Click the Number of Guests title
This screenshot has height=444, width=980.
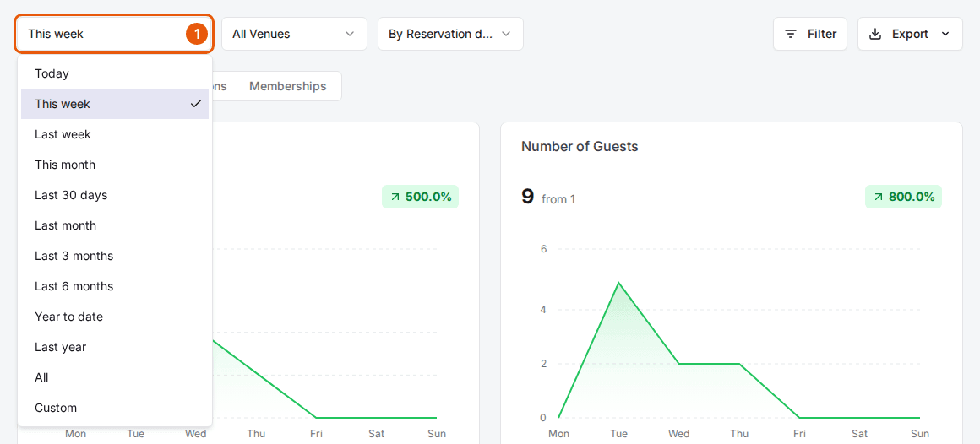coord(580,147)
